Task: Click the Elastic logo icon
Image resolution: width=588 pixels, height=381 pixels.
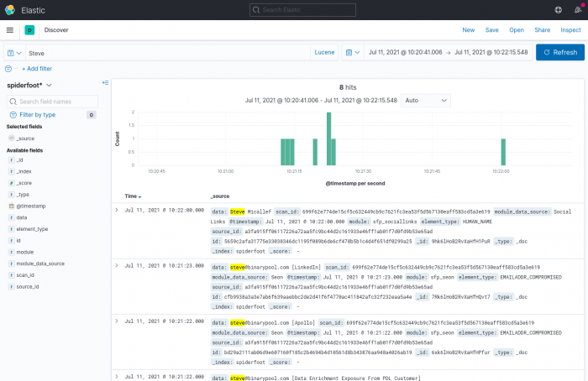Action: tap(10, 10)
